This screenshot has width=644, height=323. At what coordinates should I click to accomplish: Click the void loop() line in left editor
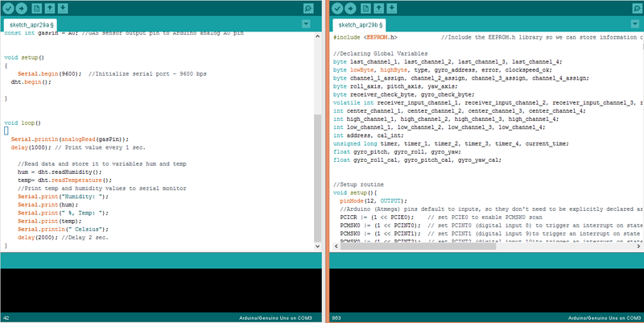(24, 123)
